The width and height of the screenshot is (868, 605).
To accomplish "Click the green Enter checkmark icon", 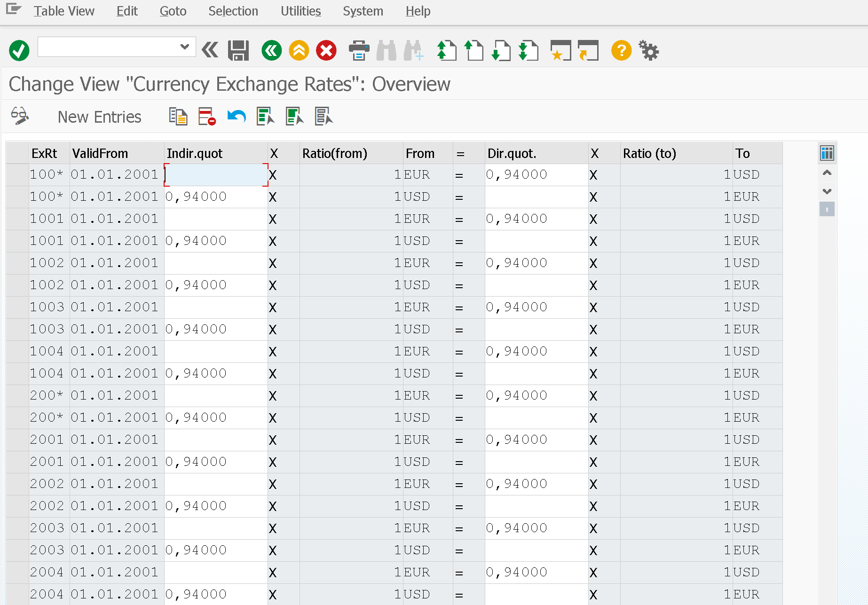I will click(19, 50).
